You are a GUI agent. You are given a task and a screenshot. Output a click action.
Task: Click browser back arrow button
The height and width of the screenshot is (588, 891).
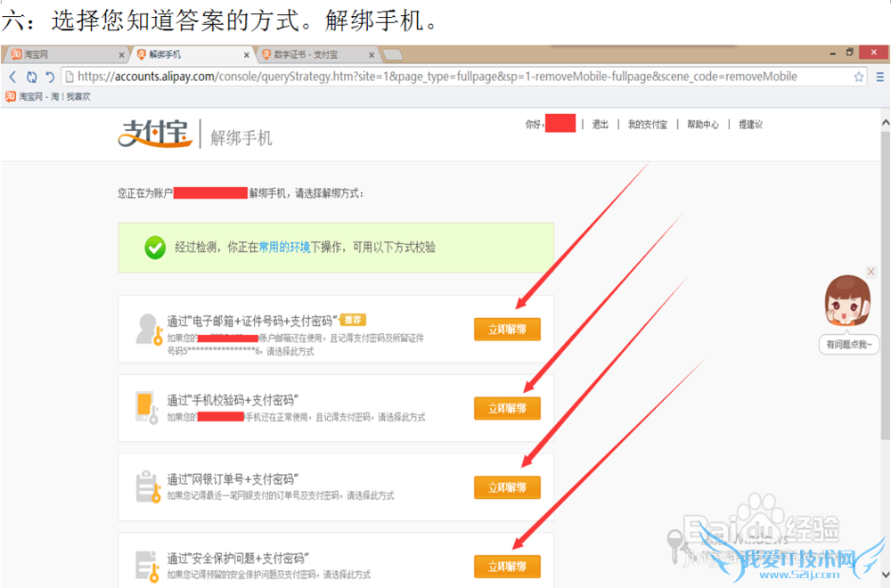tap(12, 77)
